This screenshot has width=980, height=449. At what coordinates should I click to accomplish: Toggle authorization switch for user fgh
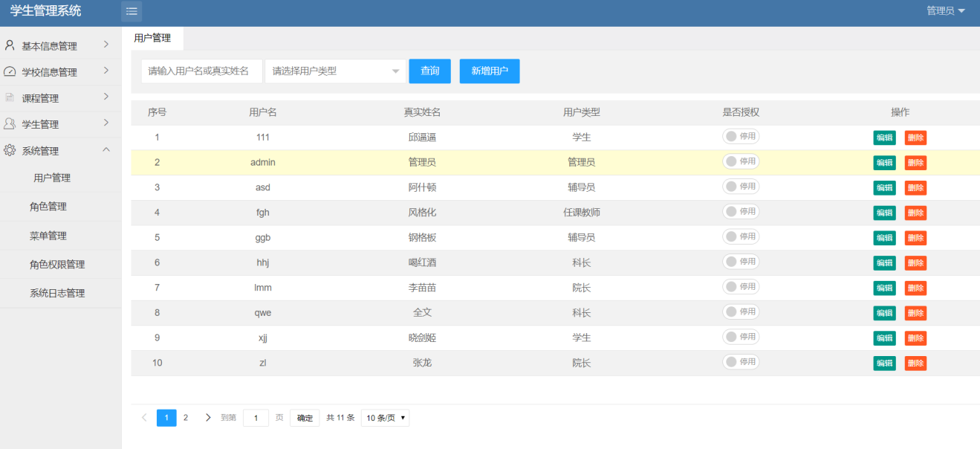click(x=741, y=212)
